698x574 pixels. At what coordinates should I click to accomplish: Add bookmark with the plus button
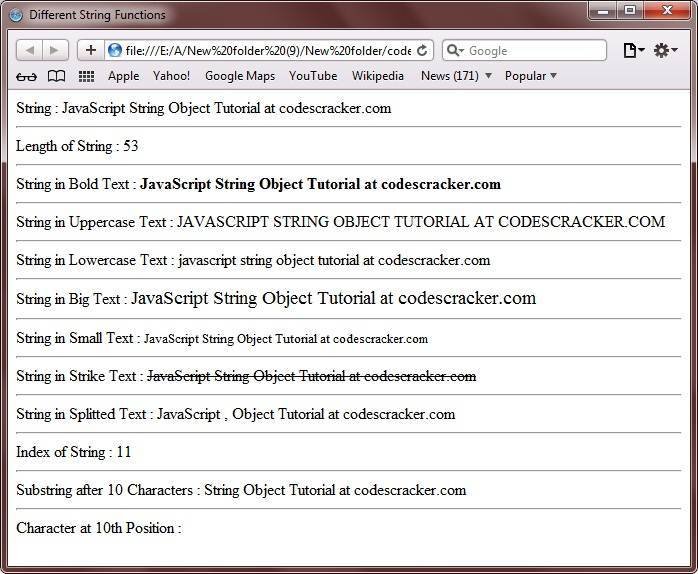91,50
